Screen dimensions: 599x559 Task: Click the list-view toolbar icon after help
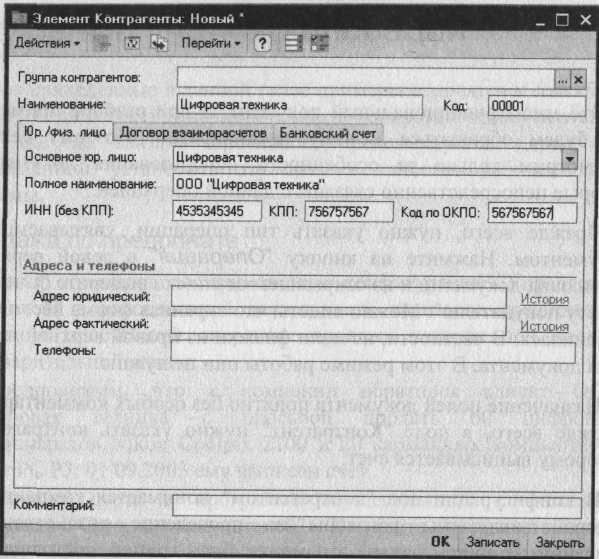293,43
